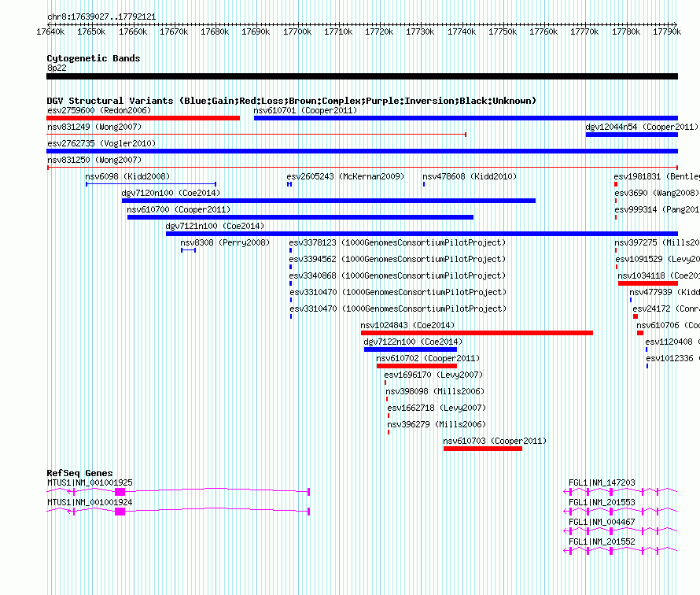
Task: Select esv3690 (Wang2008) label
Action: coord(657,193)
